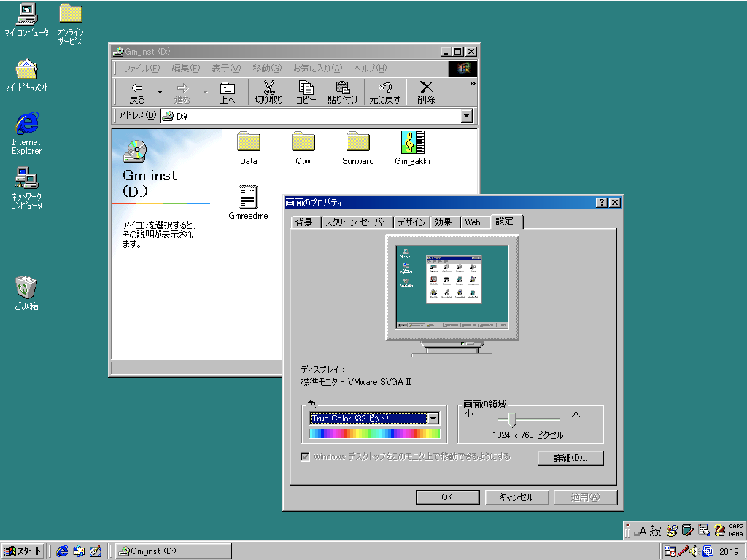
Task: Go up one level with 上へ
Action: pos(227,93)
